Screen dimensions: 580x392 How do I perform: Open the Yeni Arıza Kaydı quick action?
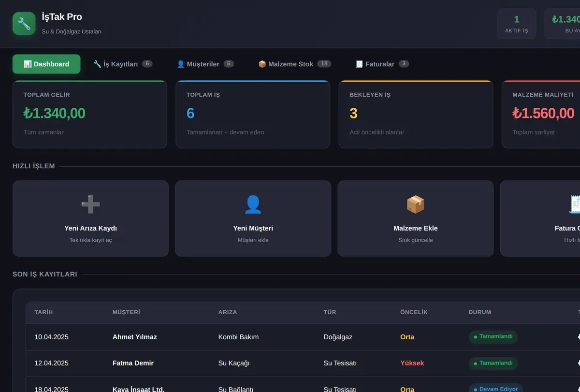click(90, 218)
